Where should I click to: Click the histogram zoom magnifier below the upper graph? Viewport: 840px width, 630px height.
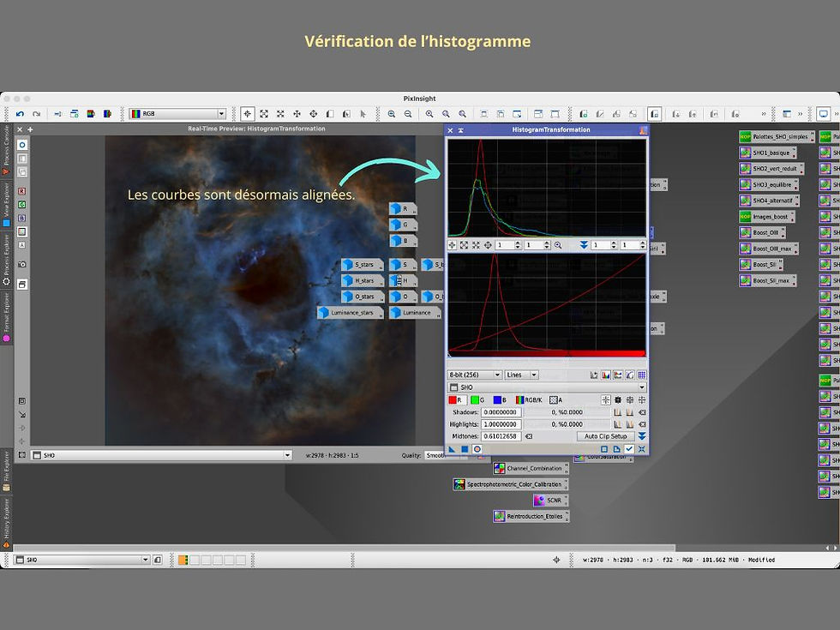click(558, 245)
